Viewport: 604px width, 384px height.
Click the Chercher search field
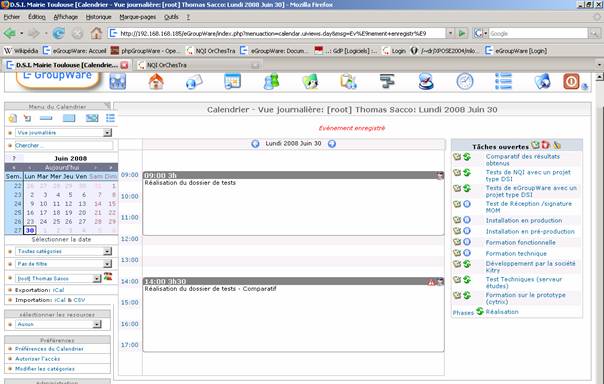pyautogui.click(x=64, y=145)
